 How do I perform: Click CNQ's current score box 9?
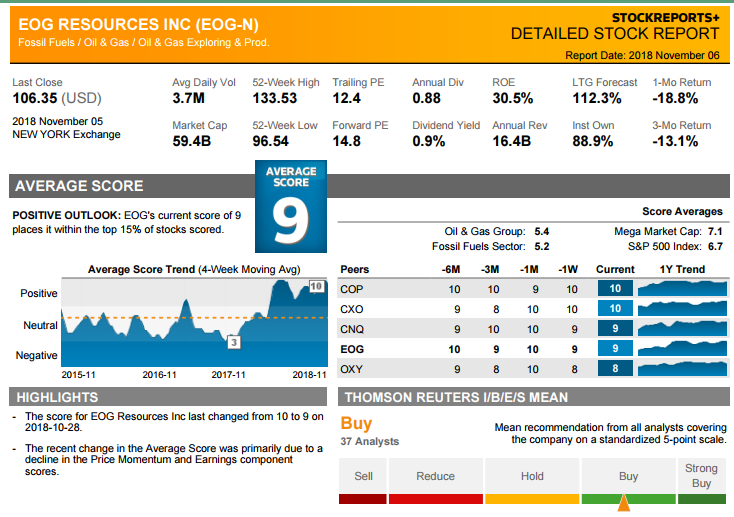point(615,329)
